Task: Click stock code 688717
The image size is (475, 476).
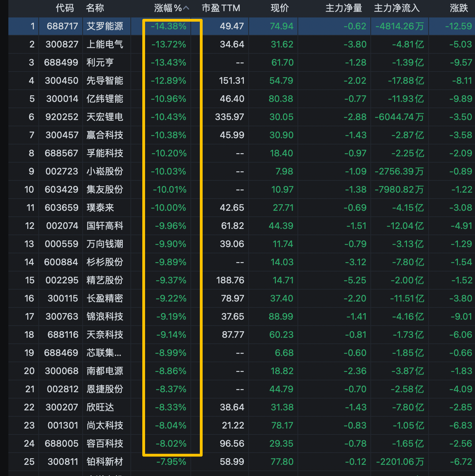Action: (62, 26)
